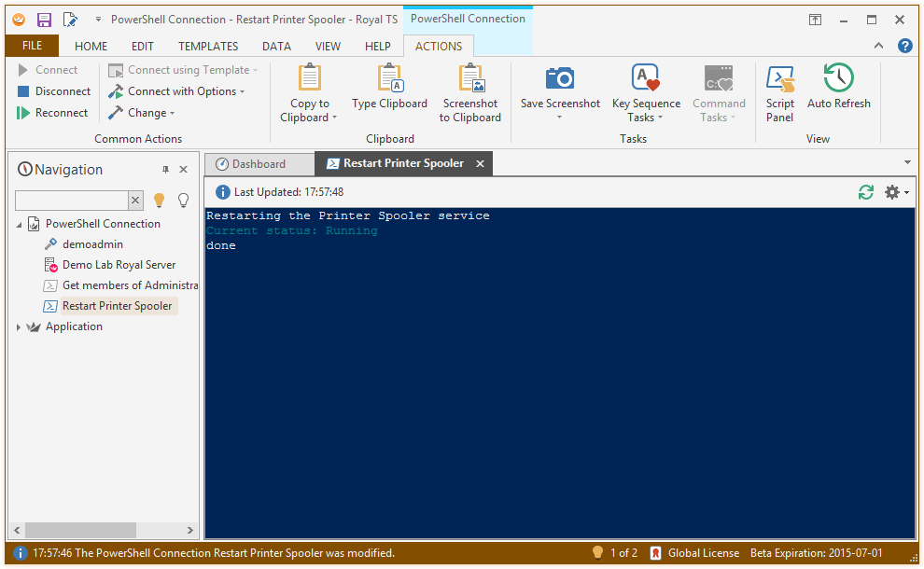The width and height of the screenshot is (924, 569).
Task: Click Reconnect in Common Actions
Action: [x=52, y=113]
